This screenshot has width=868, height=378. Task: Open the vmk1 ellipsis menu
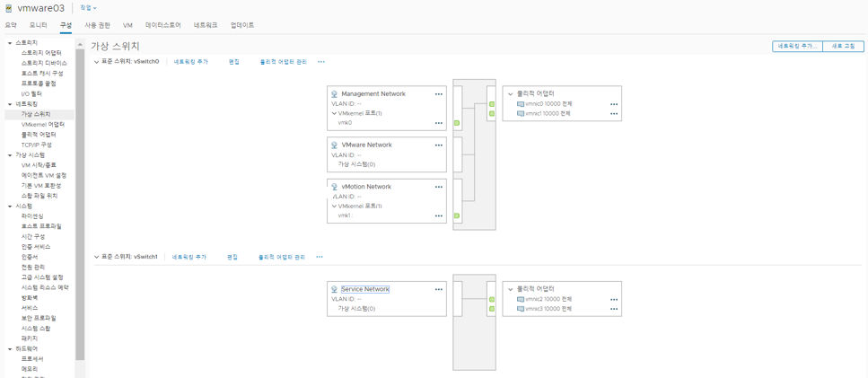point(439,215)
